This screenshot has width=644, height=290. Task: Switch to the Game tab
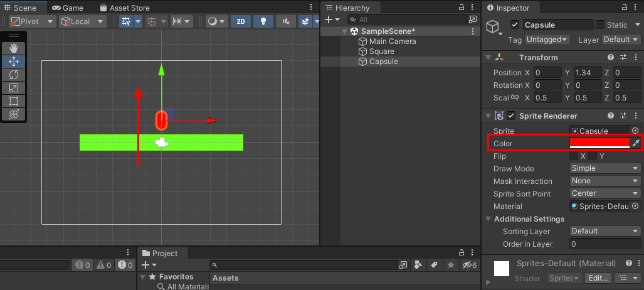[68, 8]
